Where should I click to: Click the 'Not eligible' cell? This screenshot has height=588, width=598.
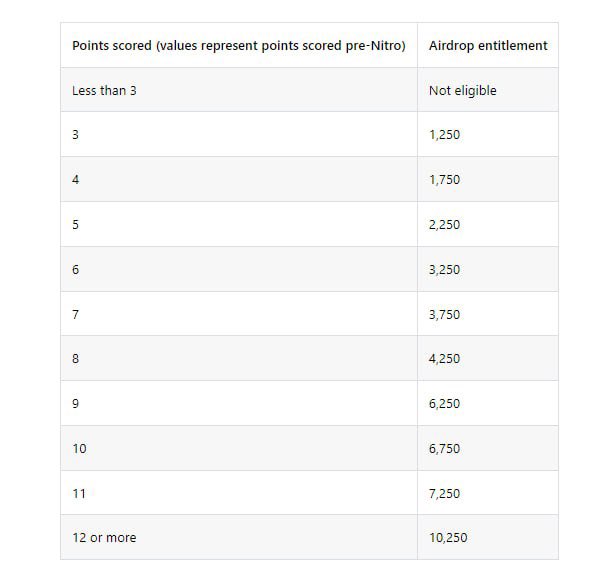(488, 90)
